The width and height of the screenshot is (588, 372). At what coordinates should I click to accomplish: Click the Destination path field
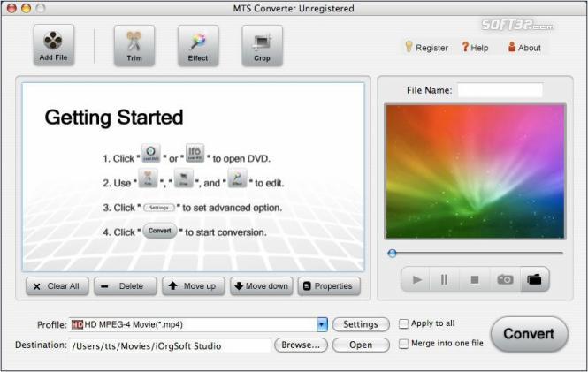tap(170, 345)
